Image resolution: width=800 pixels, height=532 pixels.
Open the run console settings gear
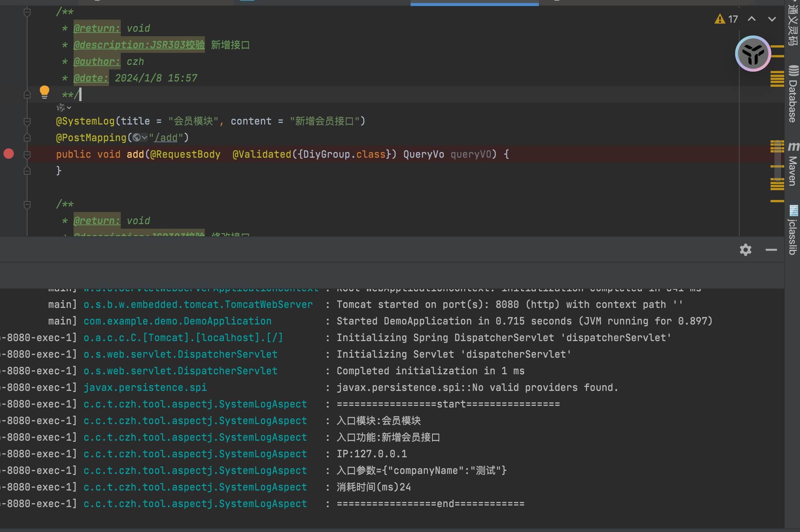pos(746,250)
